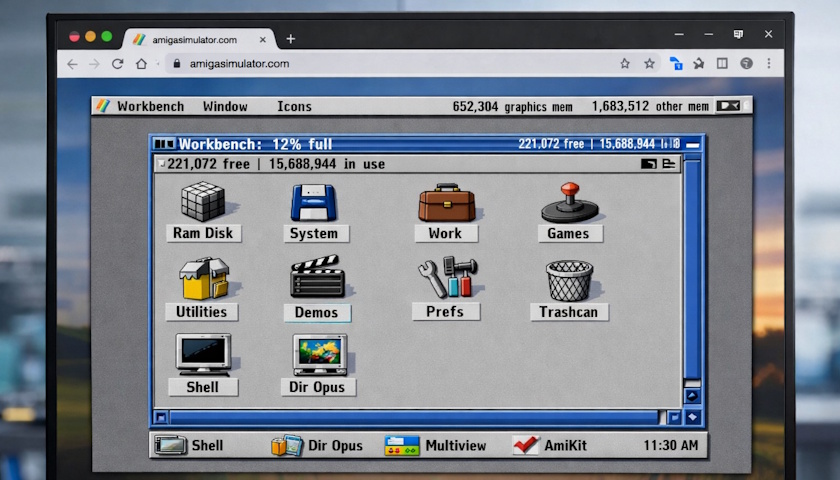Viewport: 840px width, 480px height.
Task: Select the amigasimulator.com browser tab
Action: coord(198,40)
